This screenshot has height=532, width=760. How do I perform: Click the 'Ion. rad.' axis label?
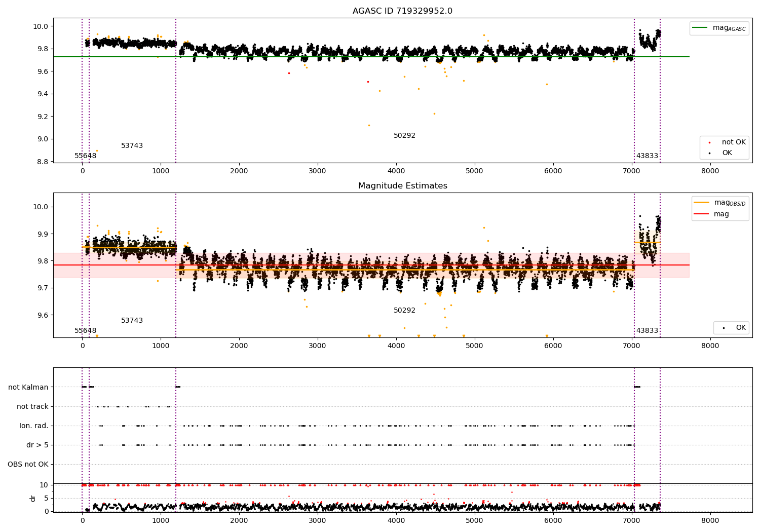[34, 426]
